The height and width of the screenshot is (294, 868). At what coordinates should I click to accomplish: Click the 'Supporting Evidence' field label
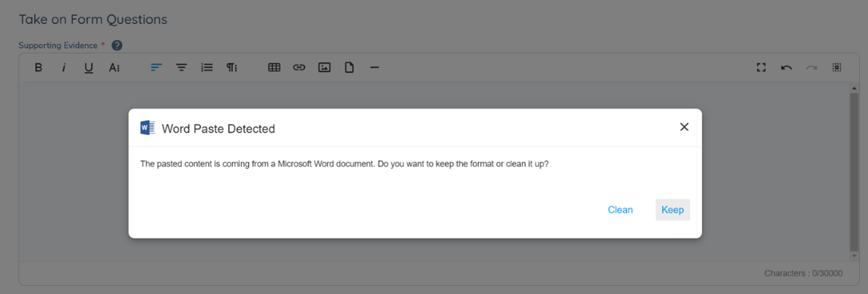(x=58, y=45)
